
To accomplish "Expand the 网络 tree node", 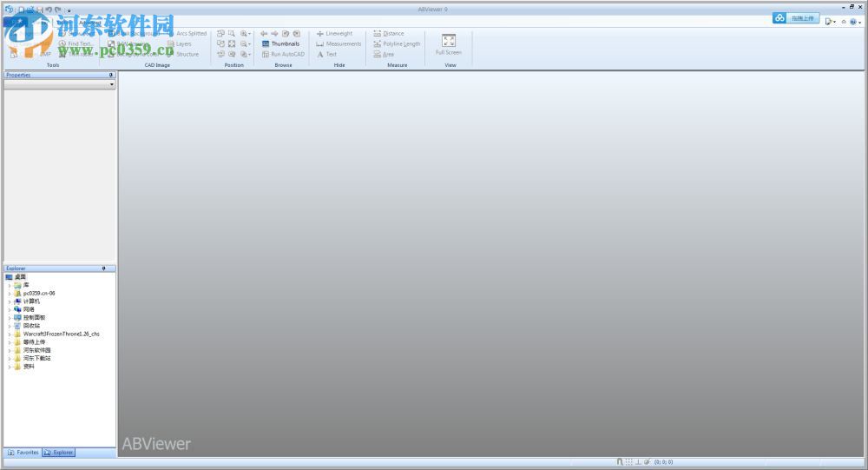I will pyautogui.click(x=10, y=309).
